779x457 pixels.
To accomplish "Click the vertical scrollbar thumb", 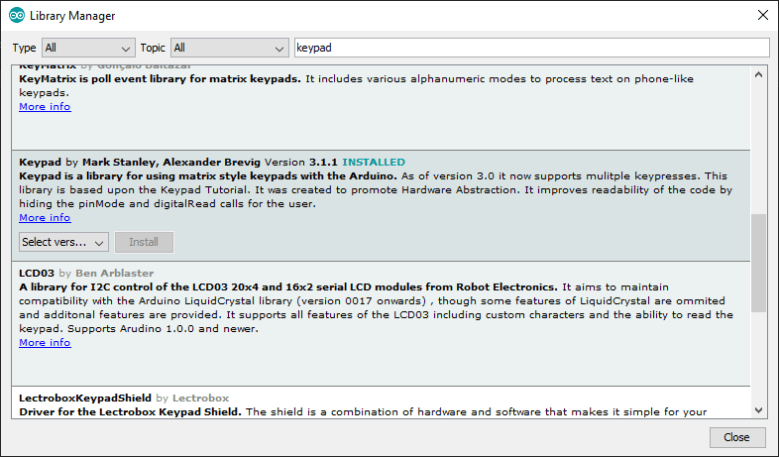I will tap(758, 263).
